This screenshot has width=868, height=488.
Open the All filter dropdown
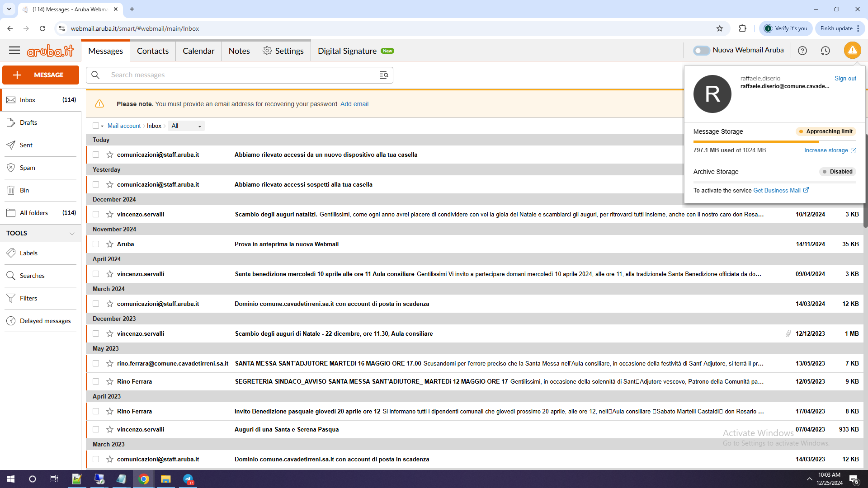tap(186, 126)
